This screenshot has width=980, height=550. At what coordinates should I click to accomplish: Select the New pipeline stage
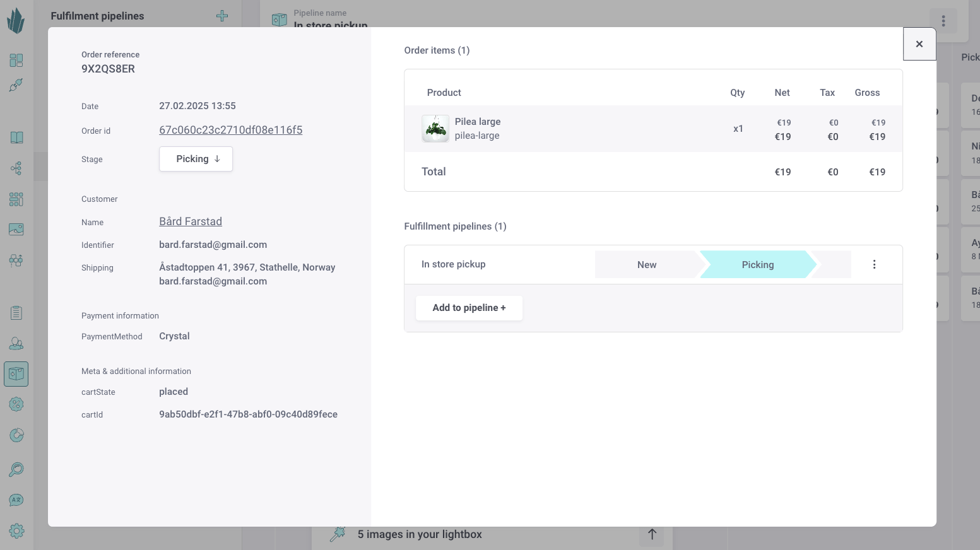[646, 265]
